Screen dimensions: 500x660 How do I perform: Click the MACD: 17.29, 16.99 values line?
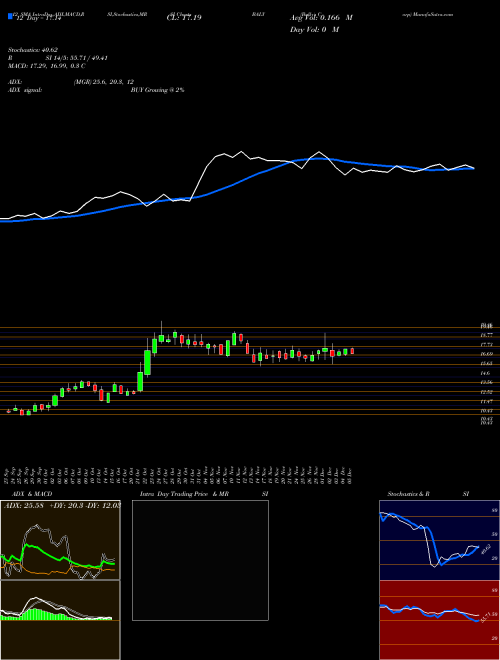47,65
